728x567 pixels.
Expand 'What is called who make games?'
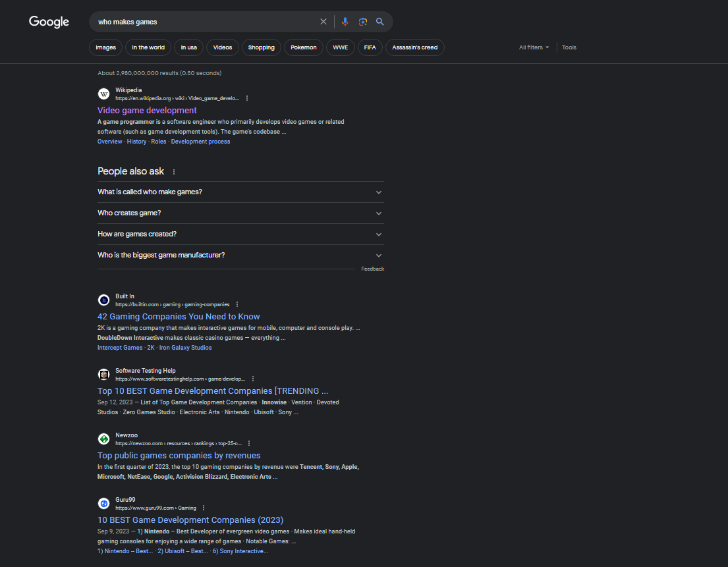(240, 192)
